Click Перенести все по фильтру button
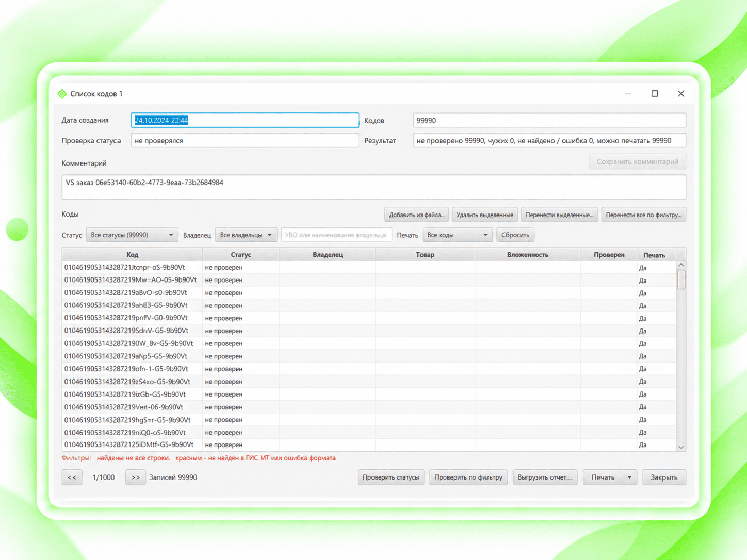The height and width of the screenshot is (560, 747). pyautogui.click(x=644, y=215)
